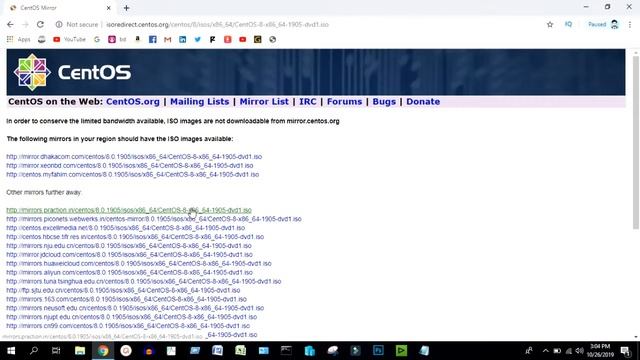Viewport: 640px width, 360px height.
Task: Show hidden system tray icons
Action: click(x=545, y=351)
